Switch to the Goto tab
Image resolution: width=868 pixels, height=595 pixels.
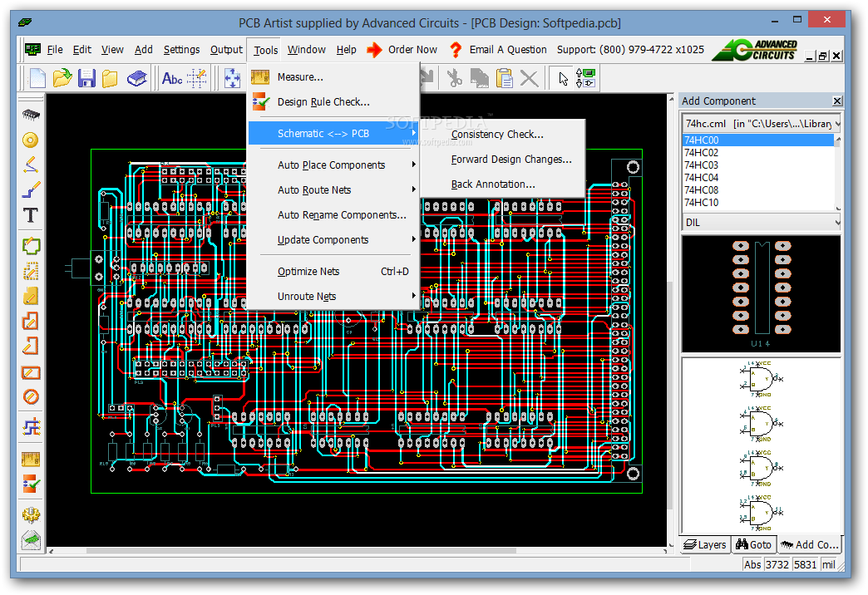pyautogui.click(x=753, y=544)
